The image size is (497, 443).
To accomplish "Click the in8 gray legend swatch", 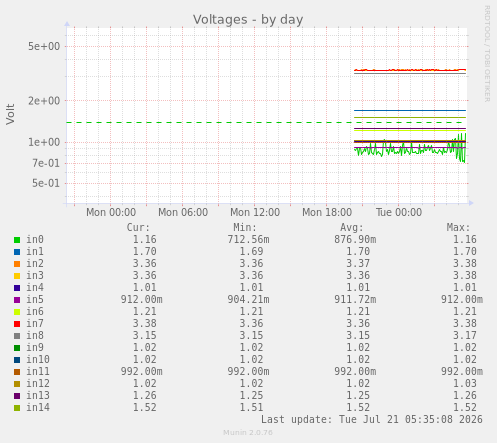I will 17,336.
